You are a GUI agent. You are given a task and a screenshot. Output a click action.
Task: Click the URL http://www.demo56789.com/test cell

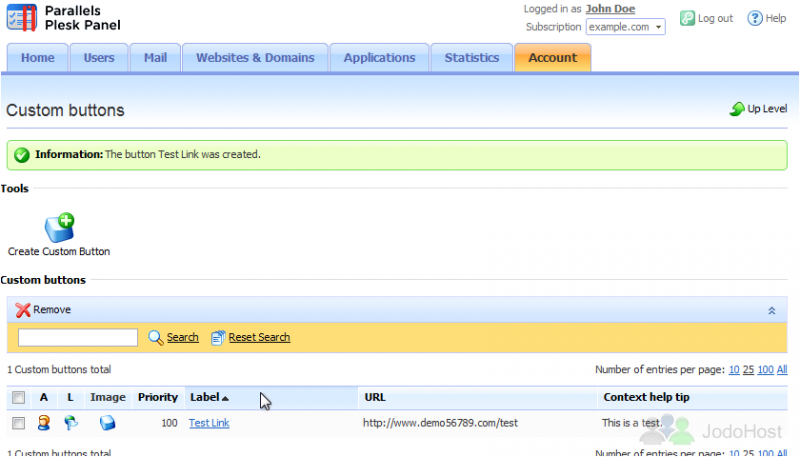pos(440,423)
